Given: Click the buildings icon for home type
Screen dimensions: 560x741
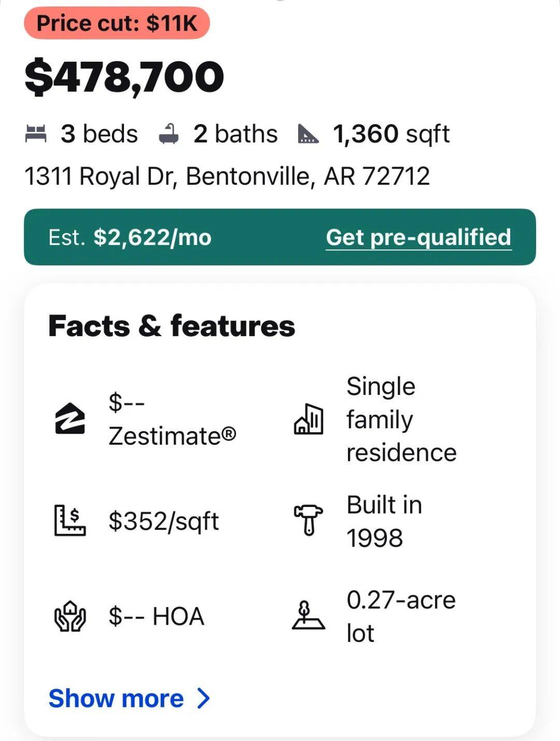Looking at the screenshot, I should click(x=309, y=419).
